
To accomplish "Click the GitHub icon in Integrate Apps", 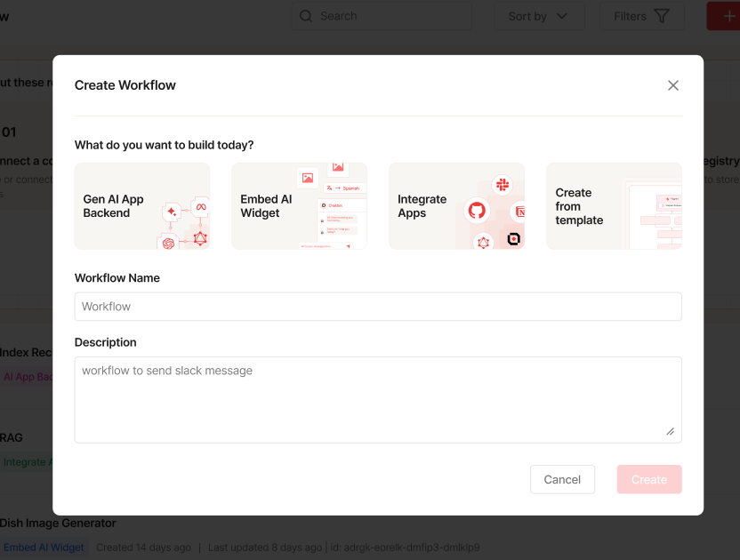I will [x=477, y=211].
